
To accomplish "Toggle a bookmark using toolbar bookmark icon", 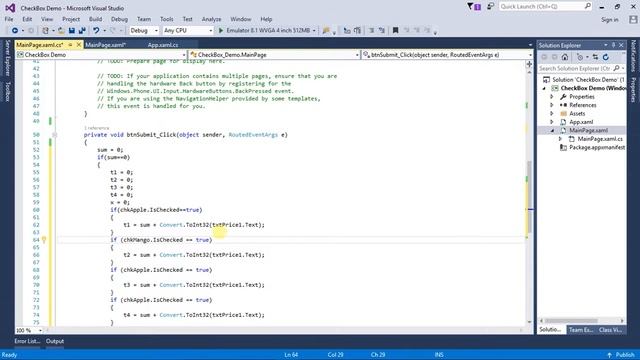I will click(x=395, y=31).
